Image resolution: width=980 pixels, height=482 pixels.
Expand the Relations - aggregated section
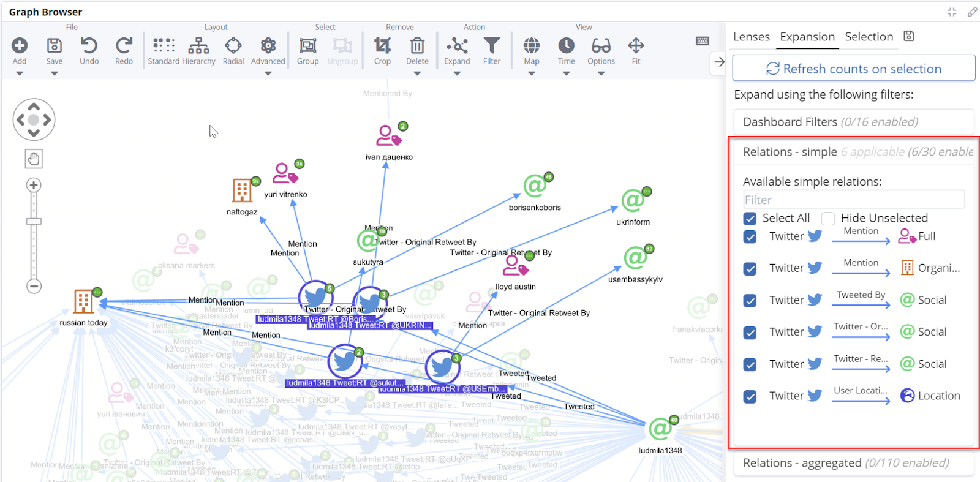(854, 463)
